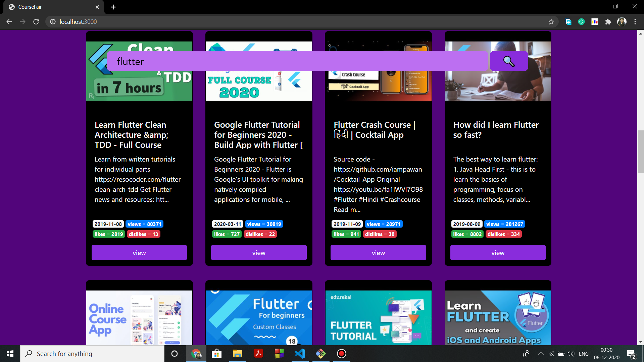Open the Wi-Fi network tray icon
The height and width of the screenshot is (362, 644).
click(x=551, y=354)
